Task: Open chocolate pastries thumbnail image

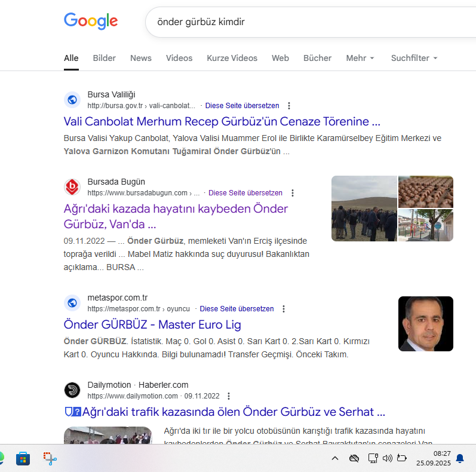Action: point(426,192)
